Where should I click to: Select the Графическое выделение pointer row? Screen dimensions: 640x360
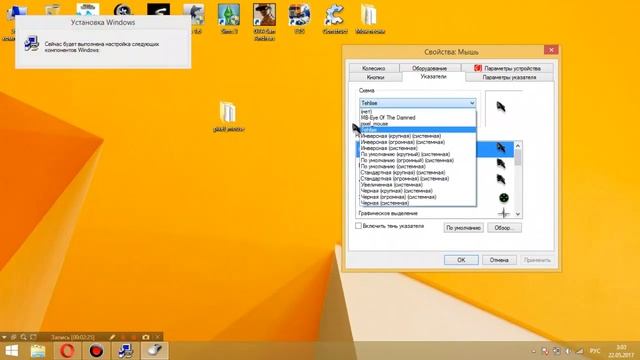click(435, 213)
